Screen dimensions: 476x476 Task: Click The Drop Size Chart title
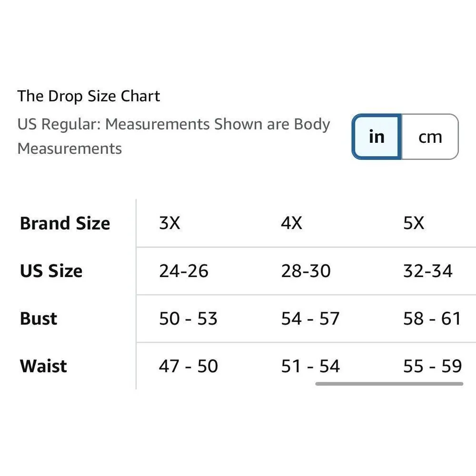(89, 96)
